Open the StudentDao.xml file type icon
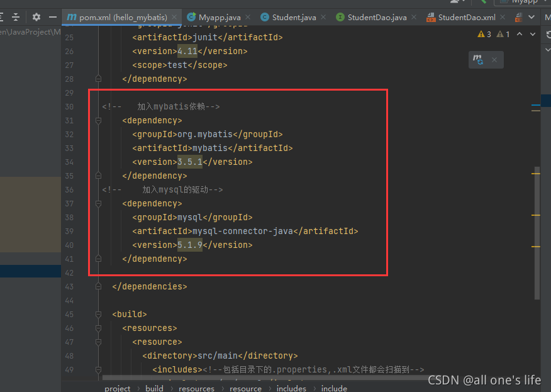This screenshot has height=392, width=551. [x=431, y=17]
